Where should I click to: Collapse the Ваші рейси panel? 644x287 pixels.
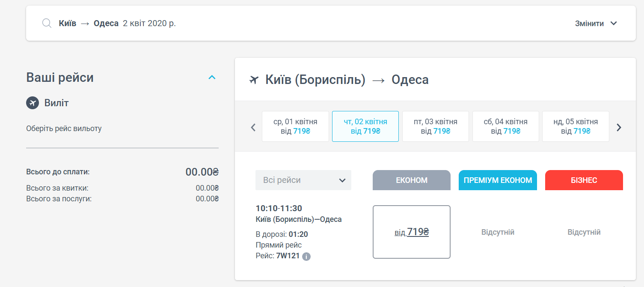tap(212, 78)
